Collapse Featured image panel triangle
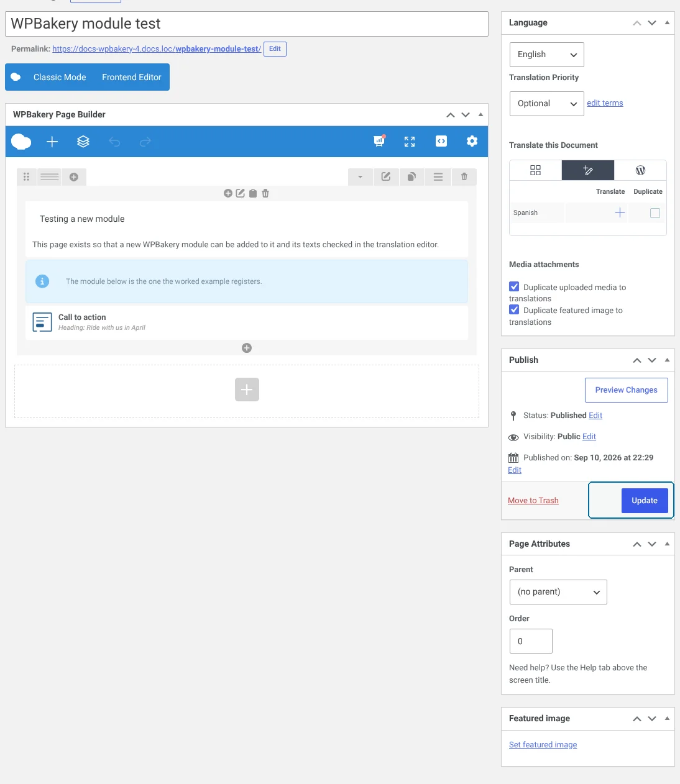Viewport: 680px width, 784px height. [x=667, y=719]
